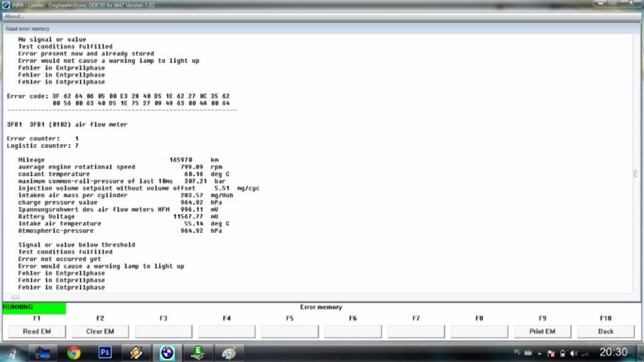
Task: Click the intaken air mass per cylinder row
Action: 126,195
